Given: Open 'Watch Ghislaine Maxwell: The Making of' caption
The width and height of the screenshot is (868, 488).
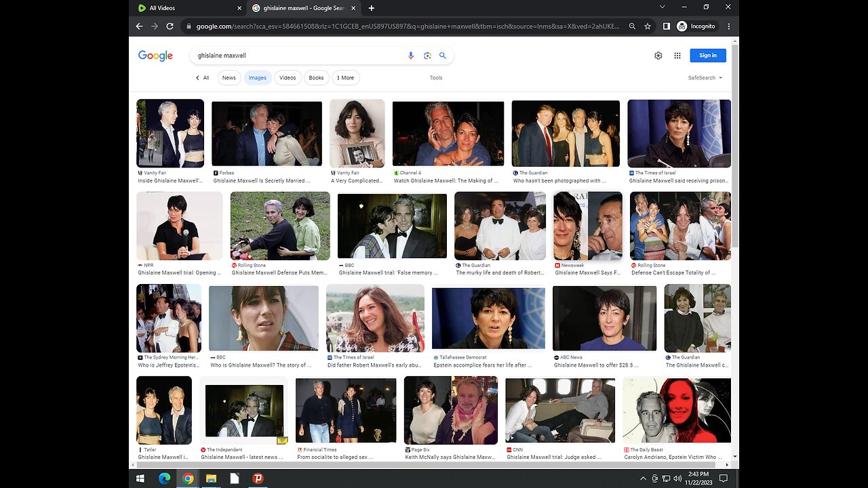Looking at the screenshot, I should 446,181.
